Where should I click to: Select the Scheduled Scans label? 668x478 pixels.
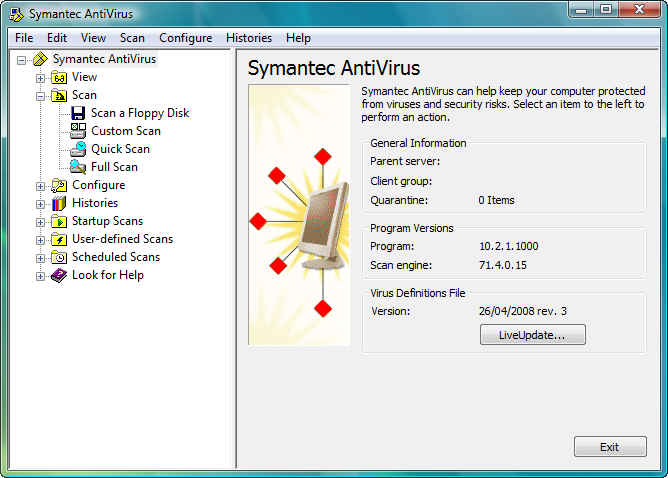point(116,257)
